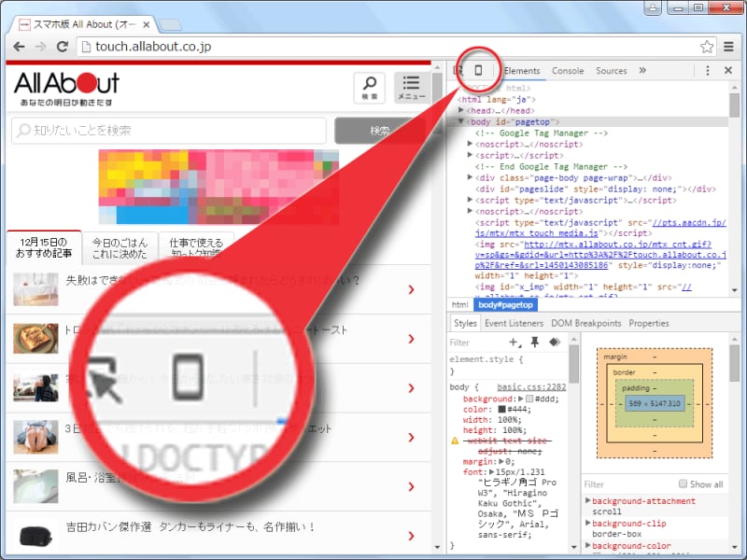The image size is (747, 560).
Task: Click the new style rule plus icon
Action: click(513, 343)
